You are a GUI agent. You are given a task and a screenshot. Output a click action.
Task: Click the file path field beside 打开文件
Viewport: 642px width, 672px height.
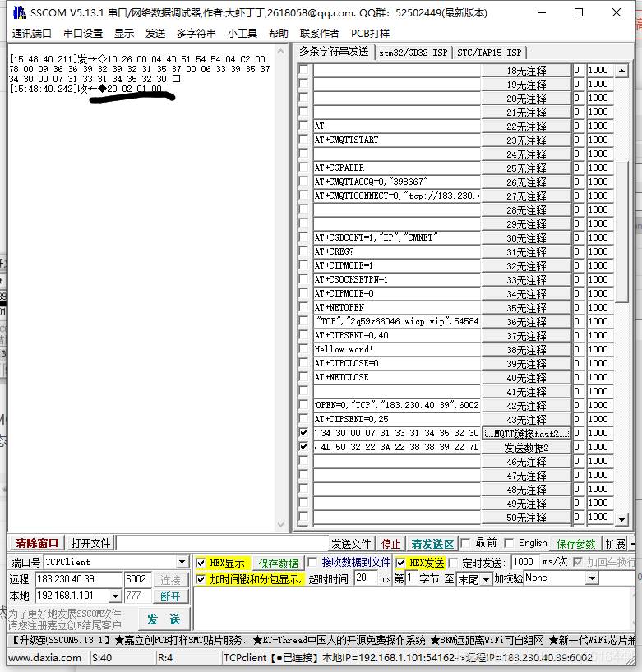coord(222,543)
